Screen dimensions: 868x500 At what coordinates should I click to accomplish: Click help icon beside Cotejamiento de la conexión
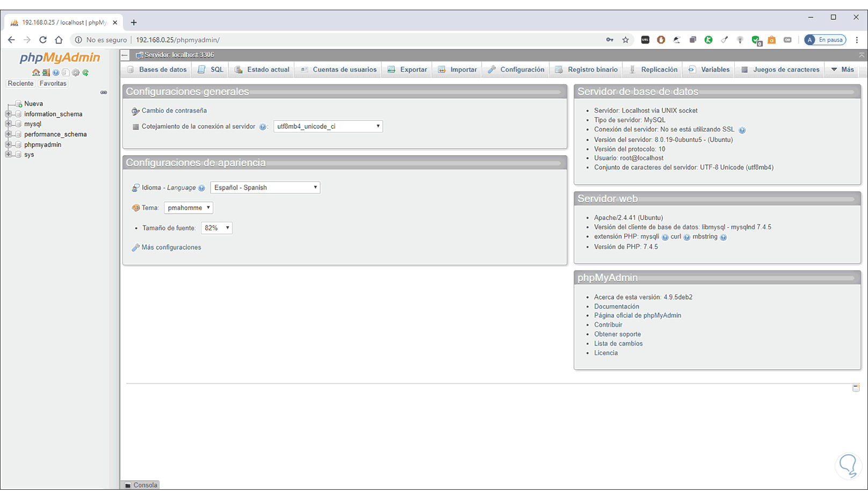[x=263, y=127]
